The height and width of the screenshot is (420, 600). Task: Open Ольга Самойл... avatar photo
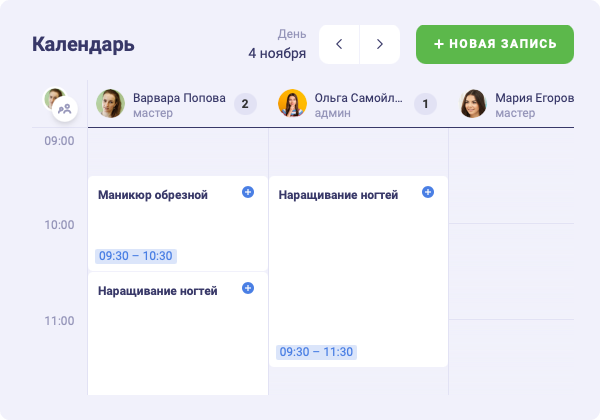click(292, 104)
